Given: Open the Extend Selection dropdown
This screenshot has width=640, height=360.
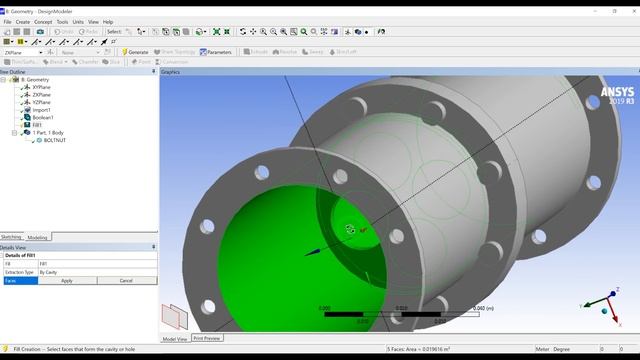Looking at the screenshot, I should pos(200,32).
